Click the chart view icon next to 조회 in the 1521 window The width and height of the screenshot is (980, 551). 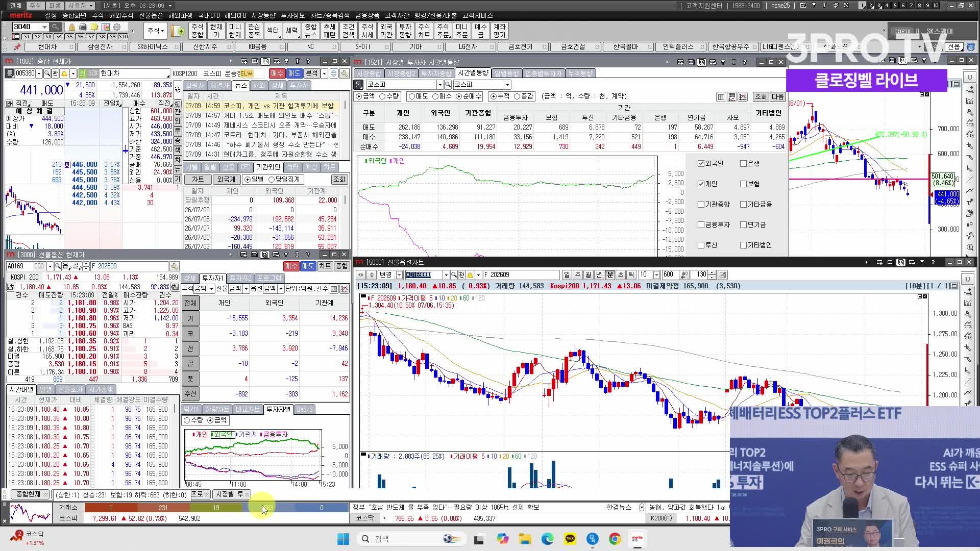[743, 96]
